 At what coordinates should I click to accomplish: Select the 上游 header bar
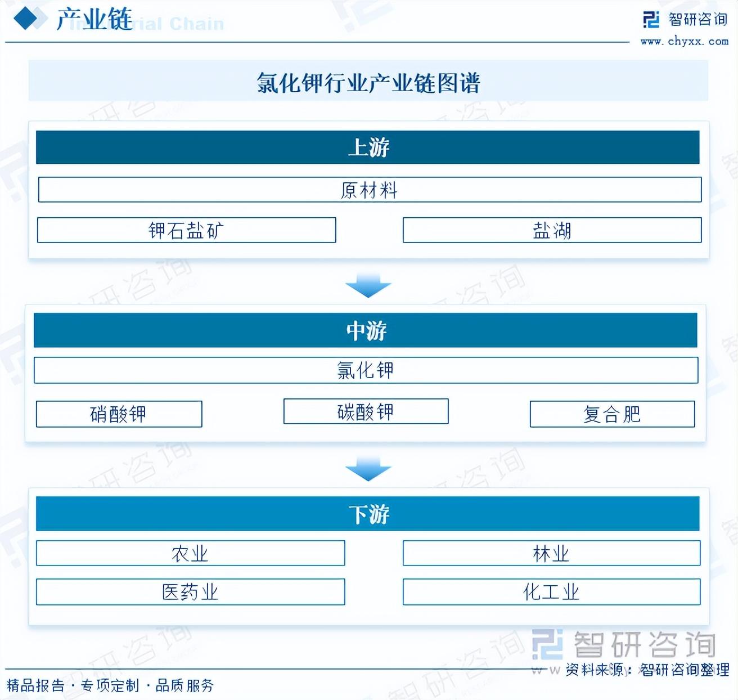(x=368, y=147)
